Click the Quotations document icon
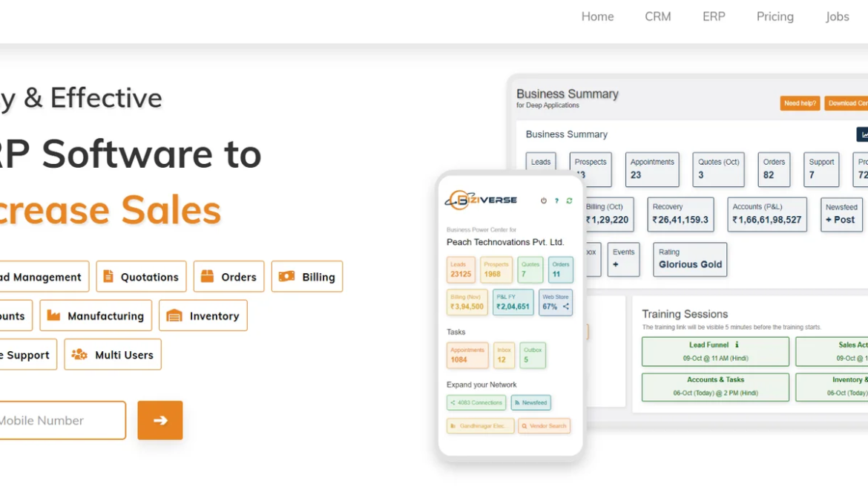868x490 pixels. click(x=108, y=277)
